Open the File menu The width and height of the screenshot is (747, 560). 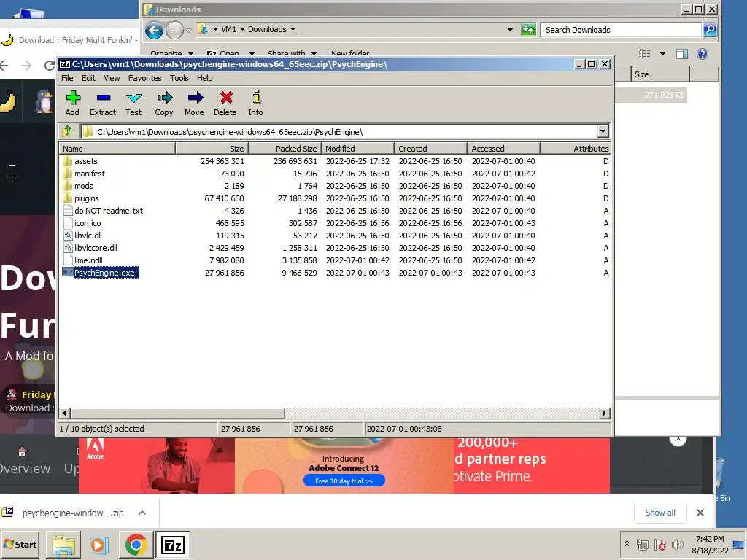(67, 78)
